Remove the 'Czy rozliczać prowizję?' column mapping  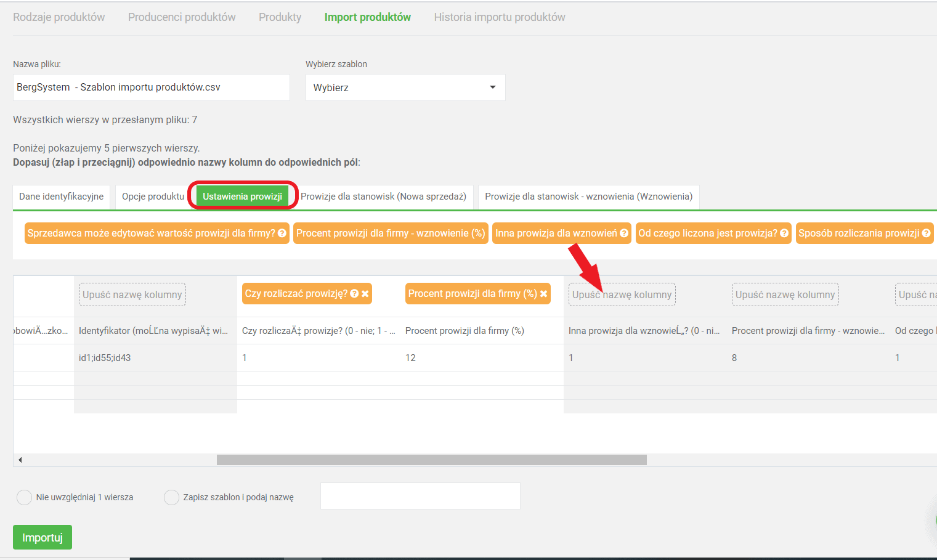(x=365, y=294)
